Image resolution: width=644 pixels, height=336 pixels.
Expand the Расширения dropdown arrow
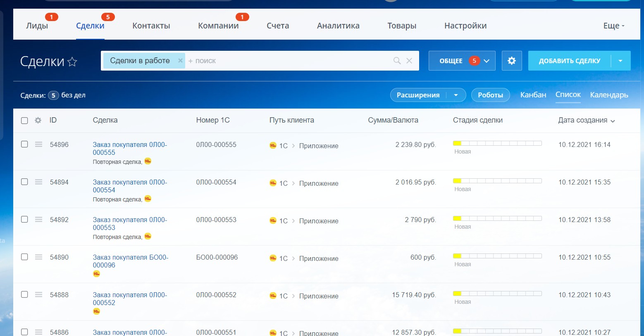coord(456,95)
